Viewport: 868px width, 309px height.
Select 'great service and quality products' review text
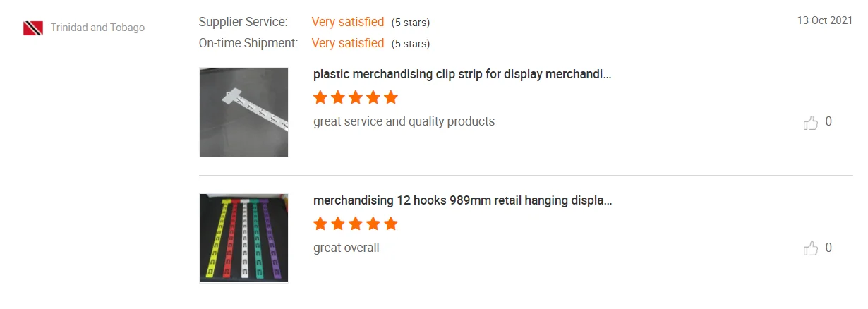point(404,121)
